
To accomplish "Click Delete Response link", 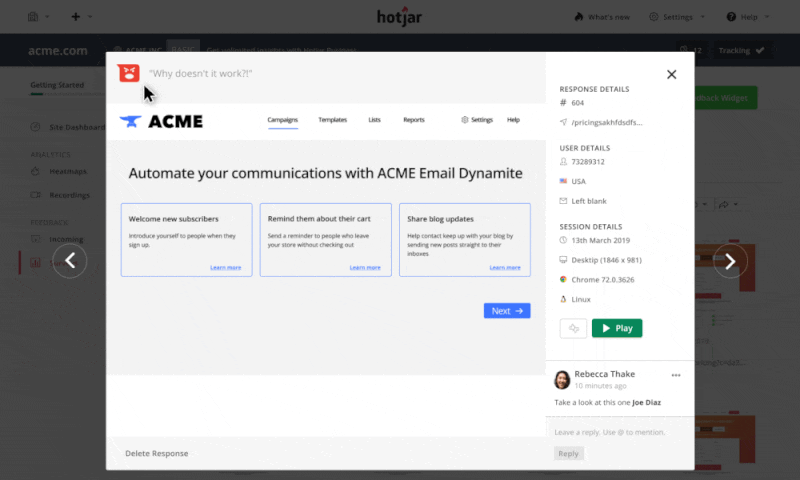I will click(157, 453).
